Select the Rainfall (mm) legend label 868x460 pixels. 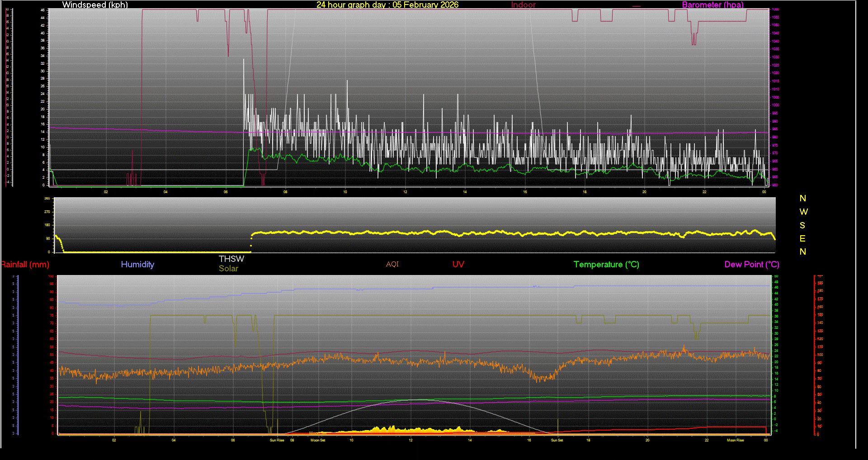[25, 265]
